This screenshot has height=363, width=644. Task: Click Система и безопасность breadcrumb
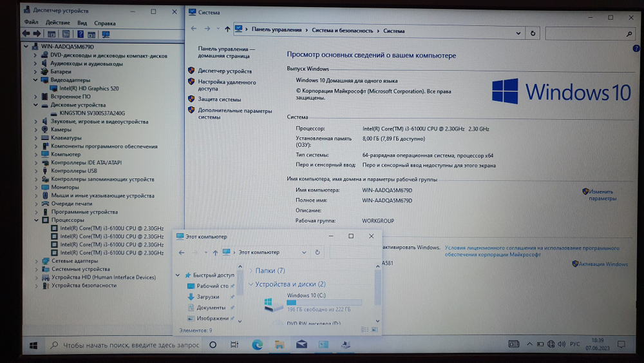coord(342,30)
